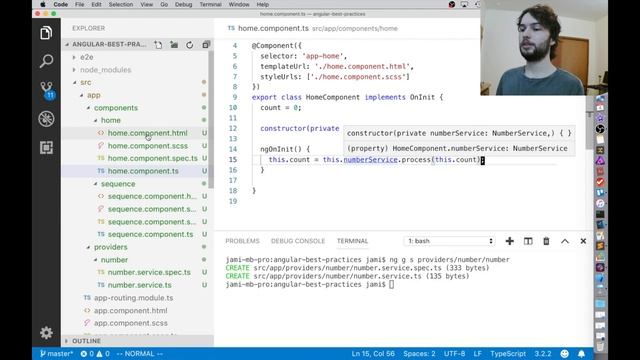
Task: Click Spaces: 2 indentation setting
Action: [x=419, y=354]
